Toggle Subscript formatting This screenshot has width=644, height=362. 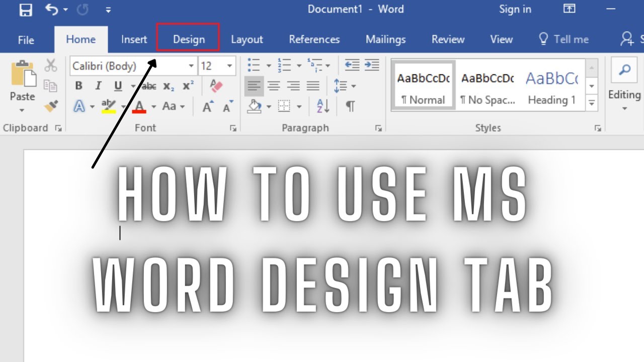click(169, 86)
